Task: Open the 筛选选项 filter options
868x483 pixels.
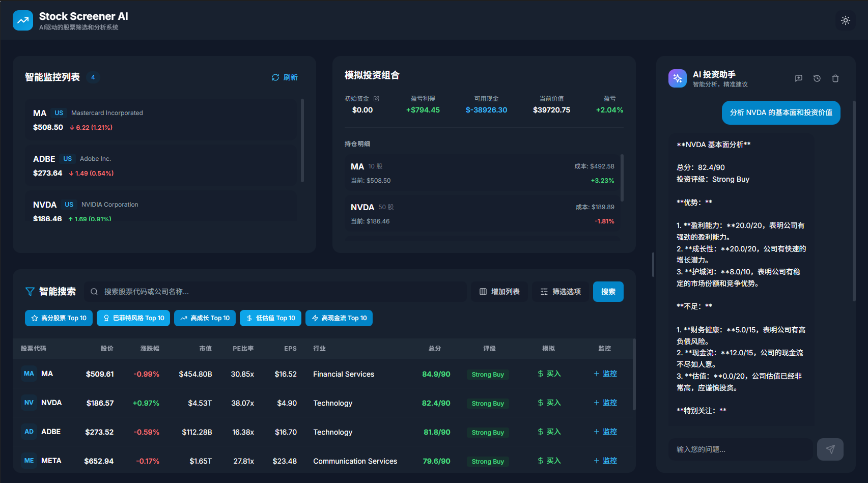Action: (x=560, y=292)
